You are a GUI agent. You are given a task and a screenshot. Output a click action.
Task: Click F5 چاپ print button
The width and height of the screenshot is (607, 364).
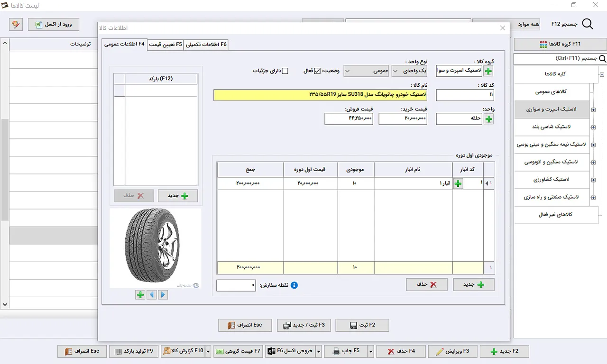tap(347, 351)
